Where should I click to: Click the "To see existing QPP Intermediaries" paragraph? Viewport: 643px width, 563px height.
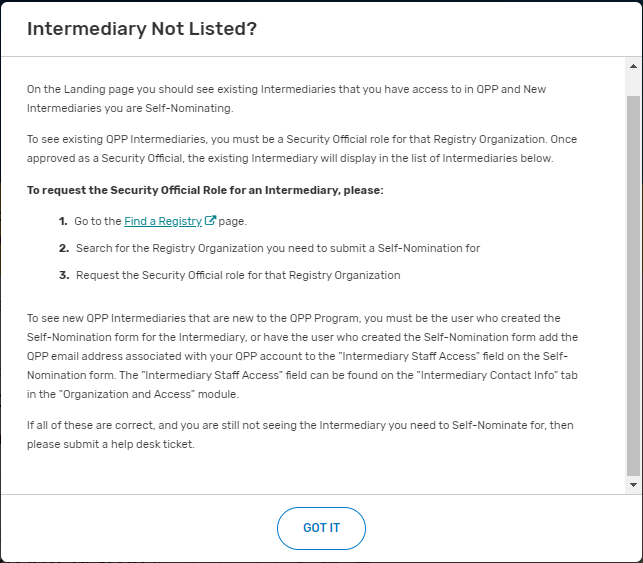pyautogui.click(x=300, y=149)
